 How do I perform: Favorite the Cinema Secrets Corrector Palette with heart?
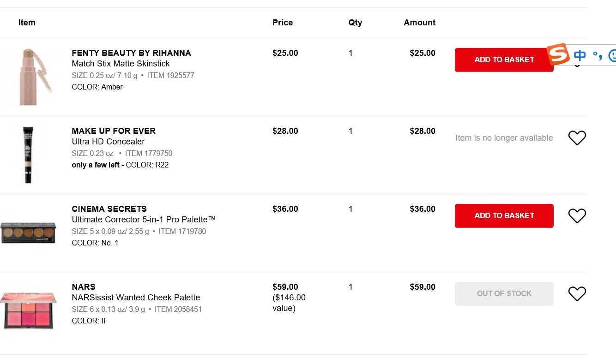[x=577, y=215]
